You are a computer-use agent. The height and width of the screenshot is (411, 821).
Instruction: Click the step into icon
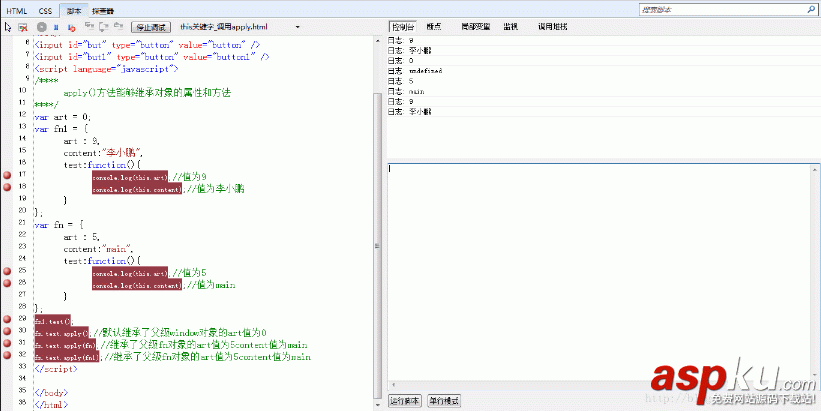click(x=89, y=26)
